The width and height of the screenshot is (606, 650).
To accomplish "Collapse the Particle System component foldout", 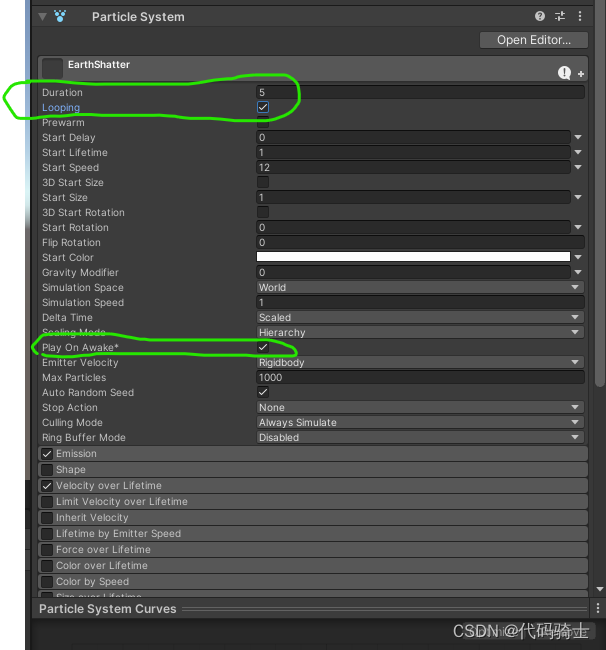I will tap(42, 17).
